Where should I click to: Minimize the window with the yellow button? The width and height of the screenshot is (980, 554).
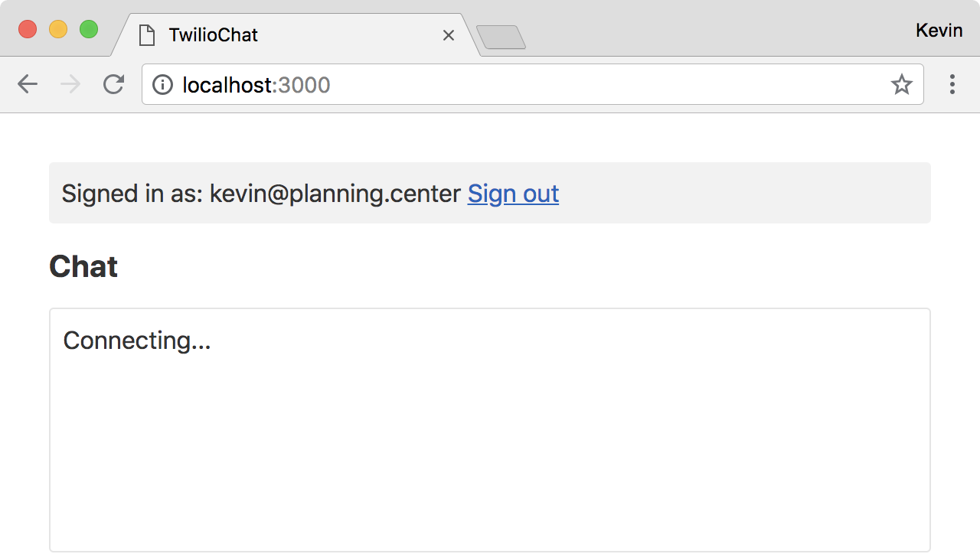[58, 30]
